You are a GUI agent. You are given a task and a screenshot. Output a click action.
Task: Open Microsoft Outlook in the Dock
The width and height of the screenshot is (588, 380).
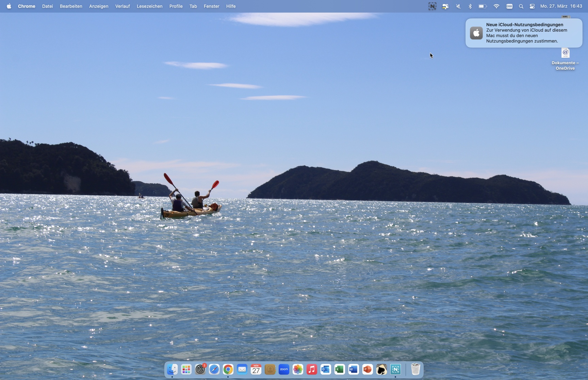(x=326, y=369)
